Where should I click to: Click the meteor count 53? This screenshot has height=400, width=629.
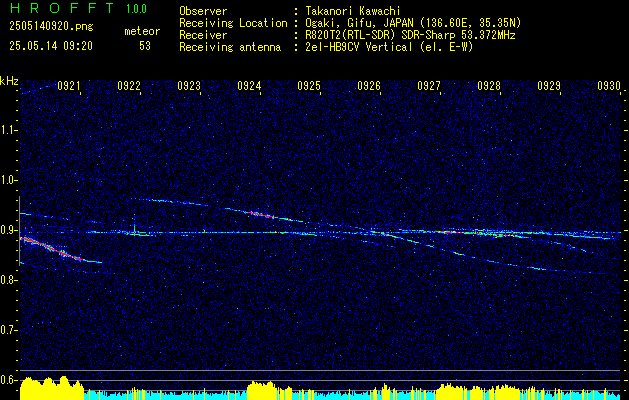[x=145, y=46]
